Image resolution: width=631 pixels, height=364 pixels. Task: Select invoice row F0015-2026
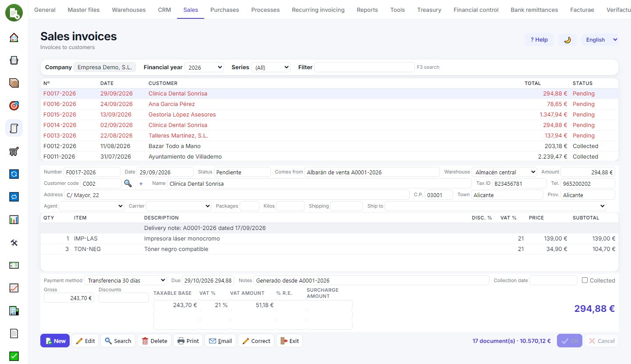pyautogui.click(x=329, y=115)
